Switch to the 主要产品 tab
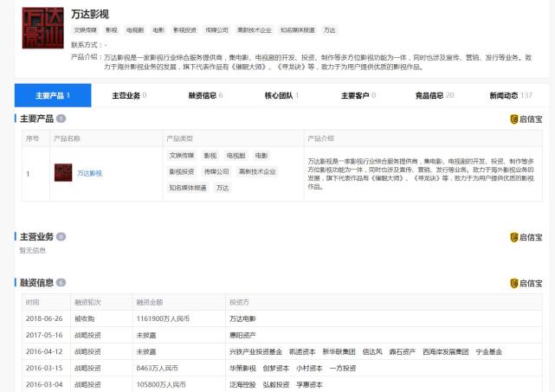This screenshot has width=555, height=392. [x=53, y=95]
